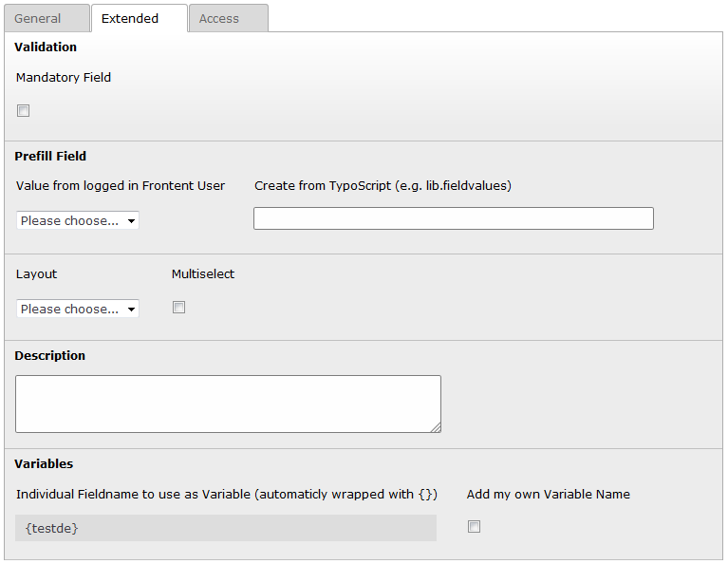This screenshot has height=564, width=728.
Task: Open the Access tab
Action: coord(219,18)
